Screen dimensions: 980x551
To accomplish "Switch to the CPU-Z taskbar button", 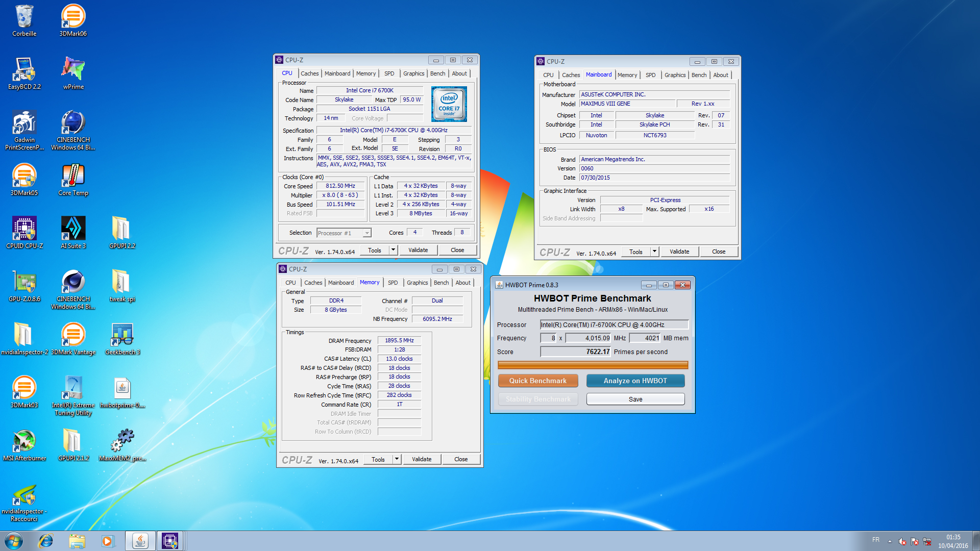I will pos(169,541).
